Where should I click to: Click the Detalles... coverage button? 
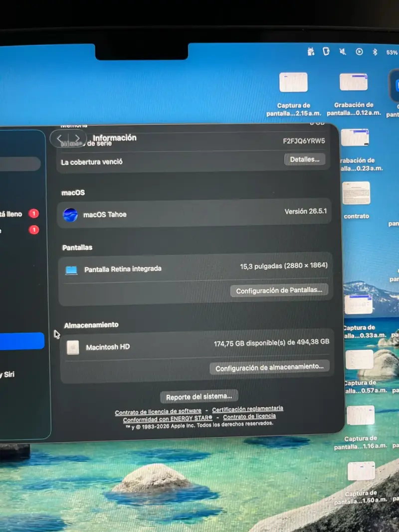click(x=304, y=160)
